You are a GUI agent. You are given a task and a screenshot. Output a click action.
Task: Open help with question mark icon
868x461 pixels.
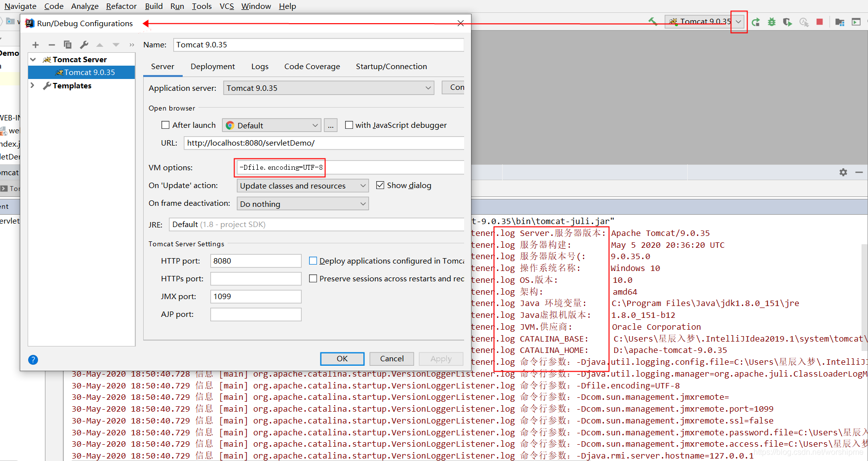(33, 360)
